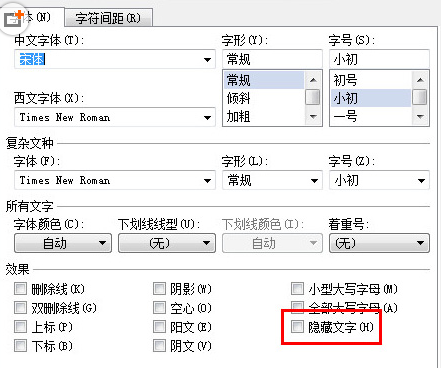Select 初号 in the 字号 list
This screenshot has width=441, height=368.
click(x=371, y=80)
